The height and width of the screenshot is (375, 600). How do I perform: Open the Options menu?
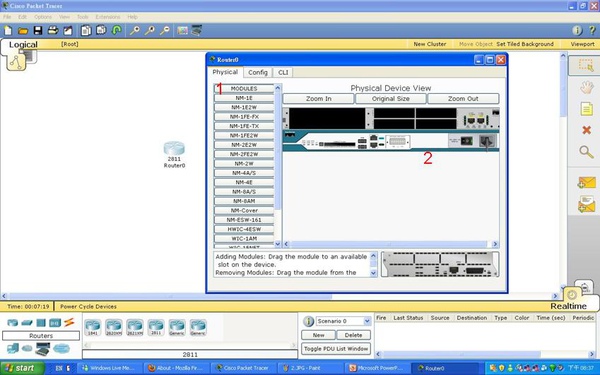[43, 17]
